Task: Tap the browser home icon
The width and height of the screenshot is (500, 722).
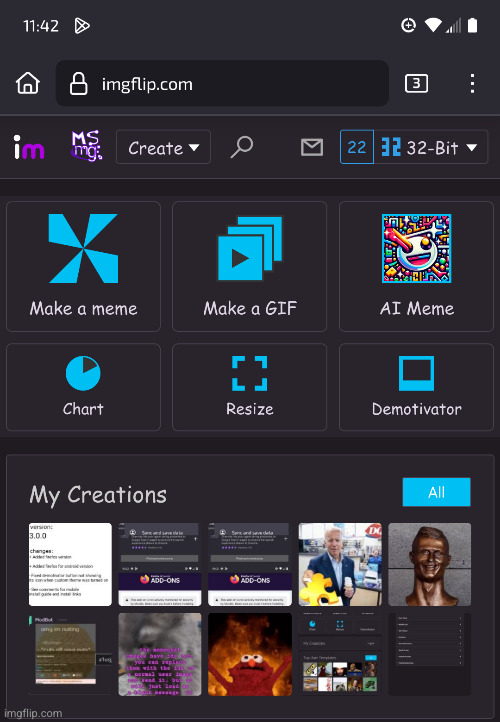Action: tap(28, 83)
